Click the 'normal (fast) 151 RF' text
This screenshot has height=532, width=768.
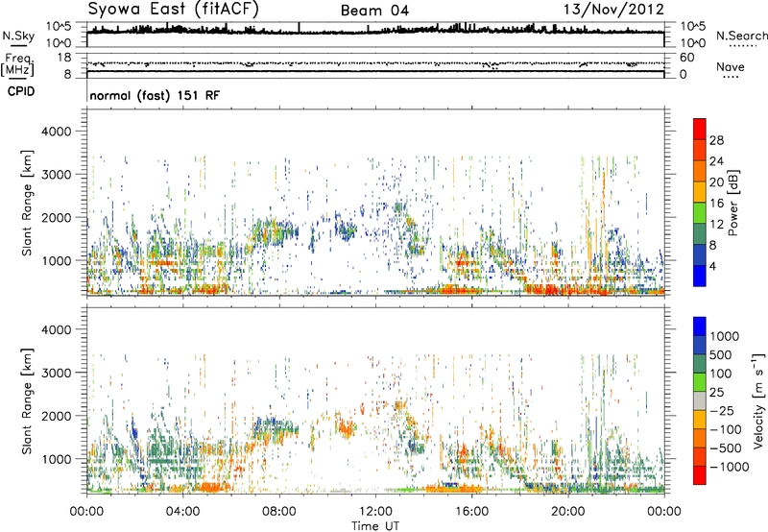pyautogui.click(x=155, y=95)
